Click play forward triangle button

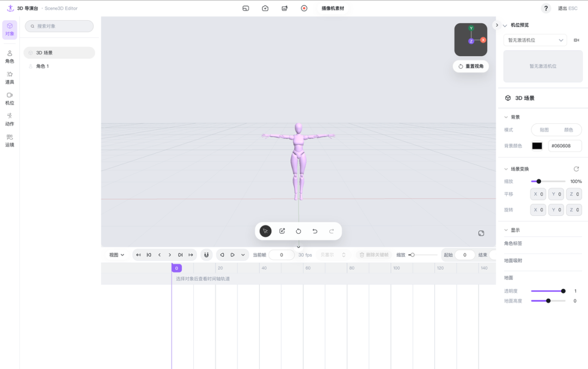pyautogui.click(x=232, y=255)
